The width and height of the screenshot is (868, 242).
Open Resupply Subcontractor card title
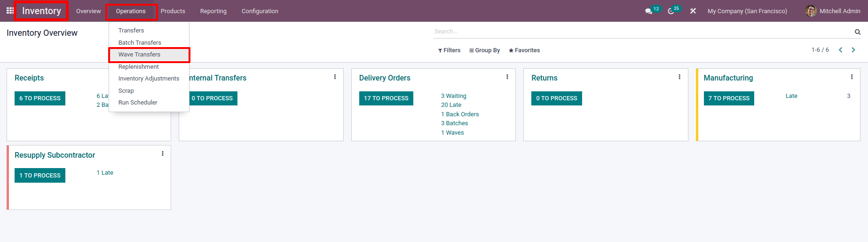pos(55,155)
